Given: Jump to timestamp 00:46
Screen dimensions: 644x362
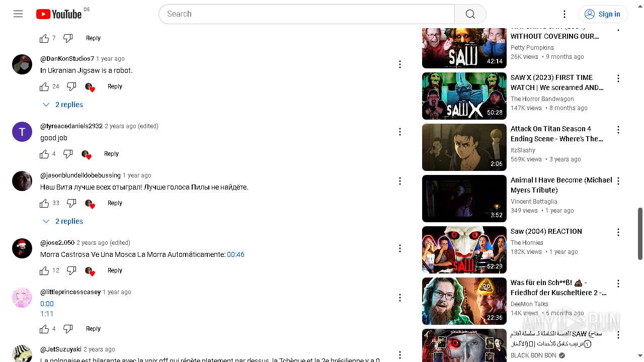Looking at the screenshot, I should 235,254.
